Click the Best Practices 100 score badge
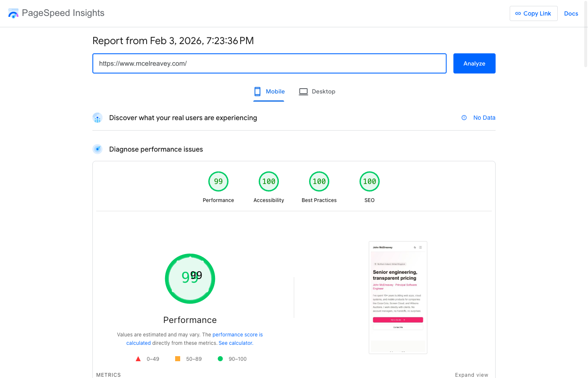 coord(319,181)
